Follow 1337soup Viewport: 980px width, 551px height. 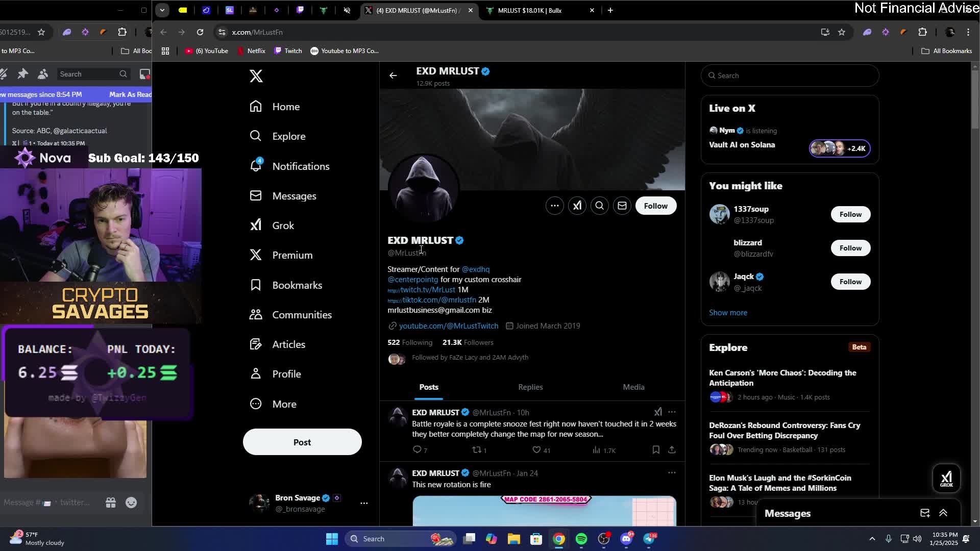(850, 214)
